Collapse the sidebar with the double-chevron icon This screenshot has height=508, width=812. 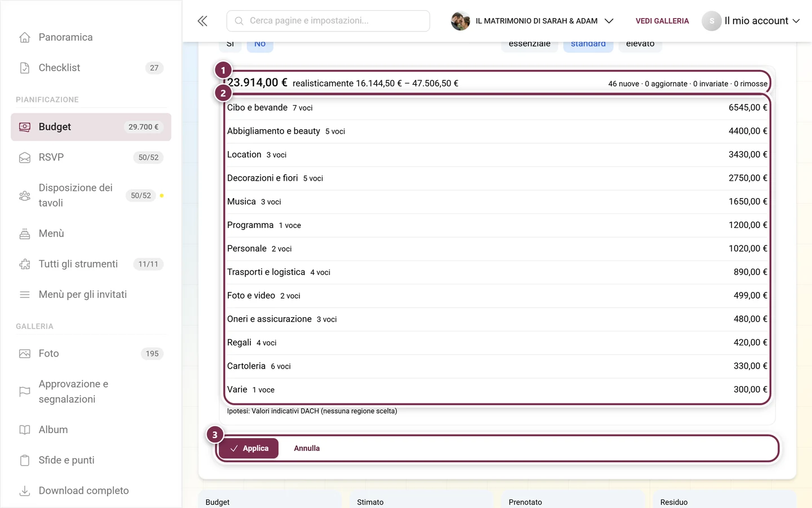pos(202,21)
